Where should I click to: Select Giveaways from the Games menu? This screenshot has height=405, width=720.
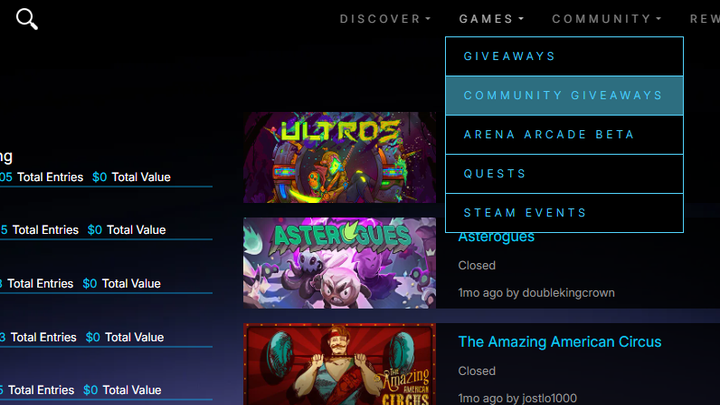tap(564, 56)
